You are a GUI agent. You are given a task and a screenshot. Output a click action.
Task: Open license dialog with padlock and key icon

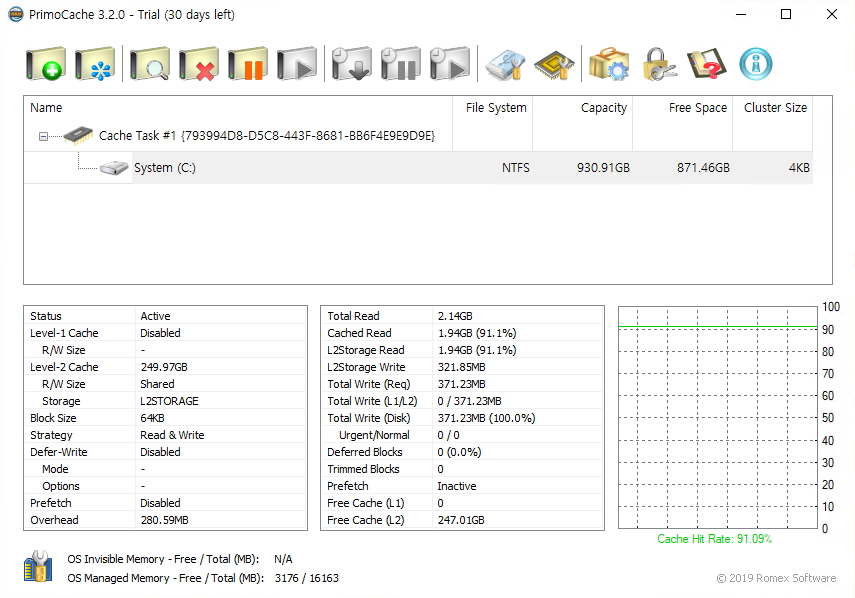pos(659,64)
